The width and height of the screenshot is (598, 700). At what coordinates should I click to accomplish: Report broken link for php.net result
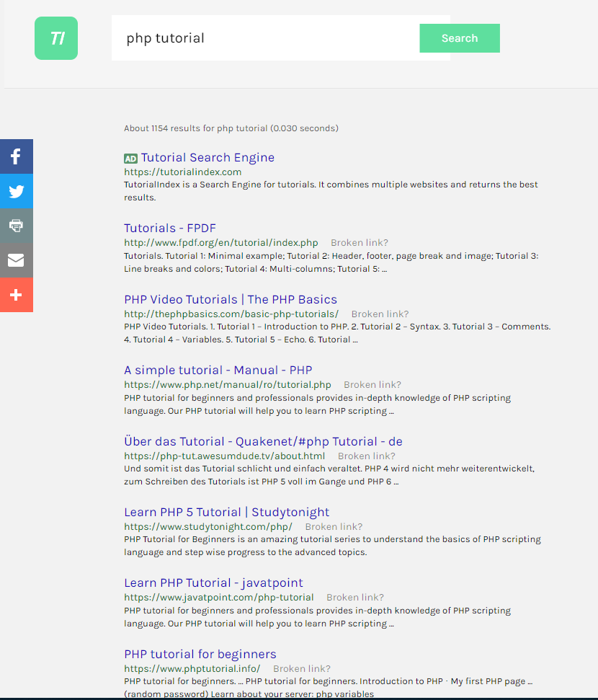pyautogui.click(x=372, y=385)
